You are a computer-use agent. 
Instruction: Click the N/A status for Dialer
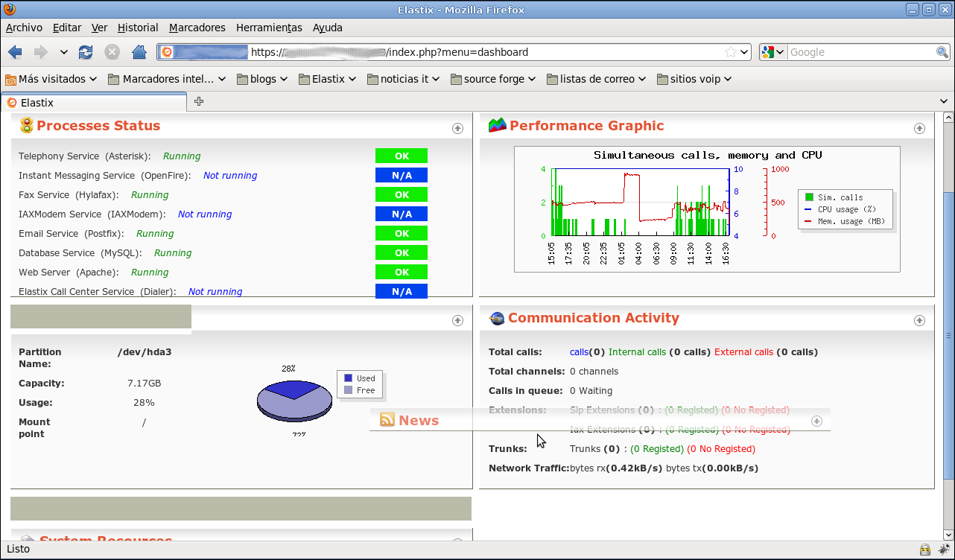tap(402, 291)
